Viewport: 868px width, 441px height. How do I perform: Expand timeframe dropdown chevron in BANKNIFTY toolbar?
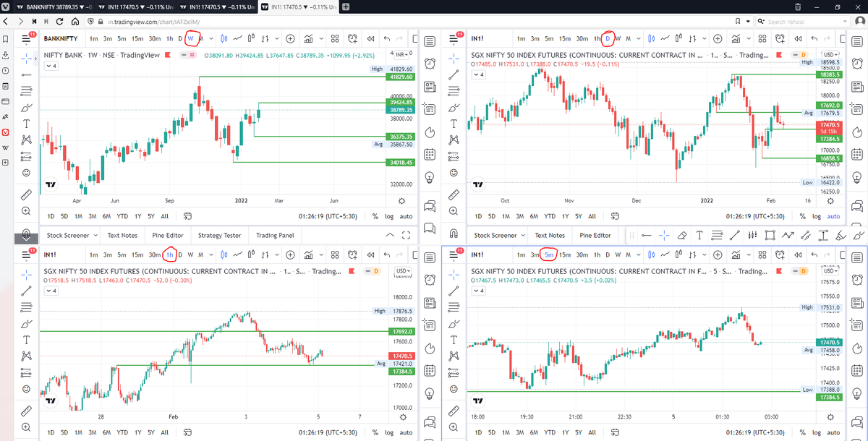click(x=211, y=38)
